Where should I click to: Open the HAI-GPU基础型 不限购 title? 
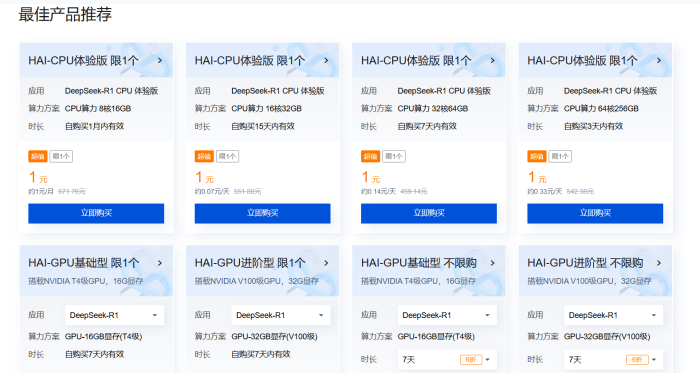pyautogui.click(x=419, y=263)
